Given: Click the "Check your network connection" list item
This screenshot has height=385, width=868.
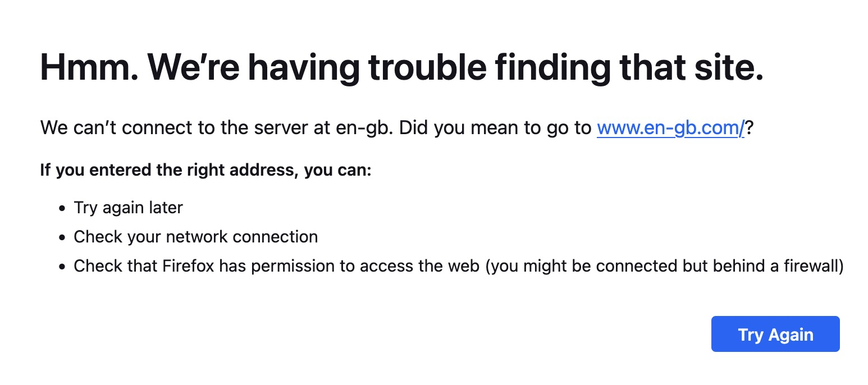Looking at the screenshot, I should coord(195,237).
